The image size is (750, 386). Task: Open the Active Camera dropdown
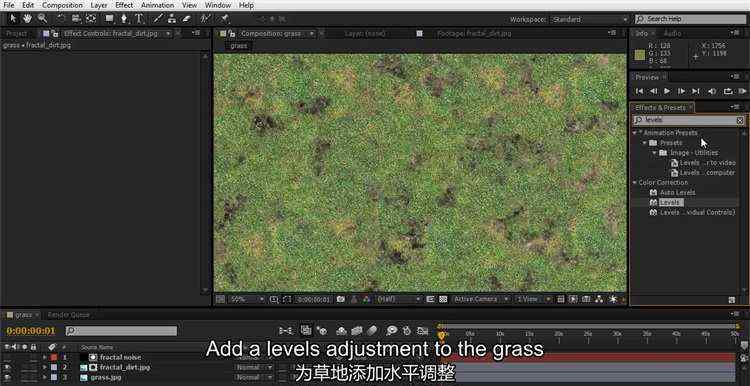click(480, 299)
